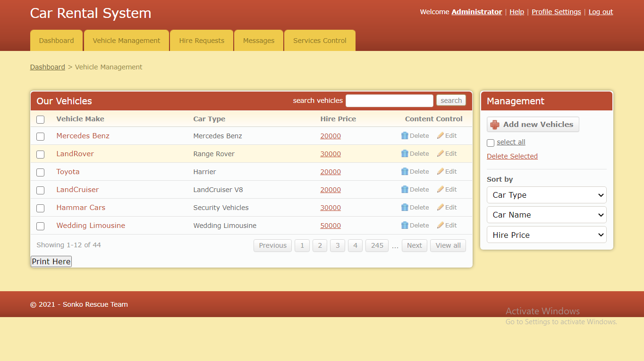Click the Delete trash icon for Range Rover
This screenshot has width=644, height=361.
pyautogui.click(x=405, y=153)
